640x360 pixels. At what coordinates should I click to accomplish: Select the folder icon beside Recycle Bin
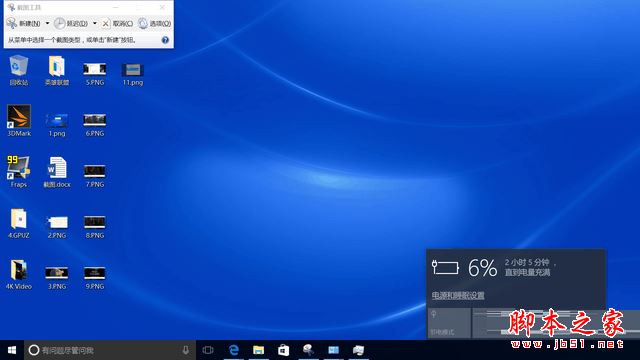click(57, 70)
